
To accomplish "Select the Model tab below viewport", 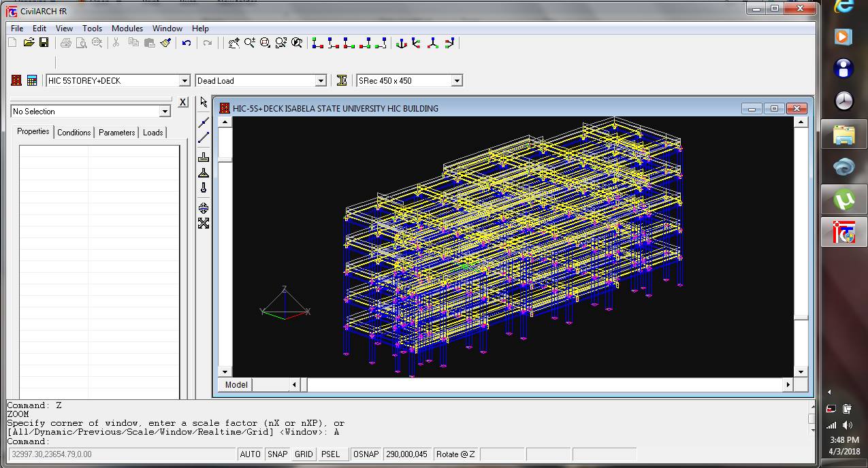I will coord(236,385).
